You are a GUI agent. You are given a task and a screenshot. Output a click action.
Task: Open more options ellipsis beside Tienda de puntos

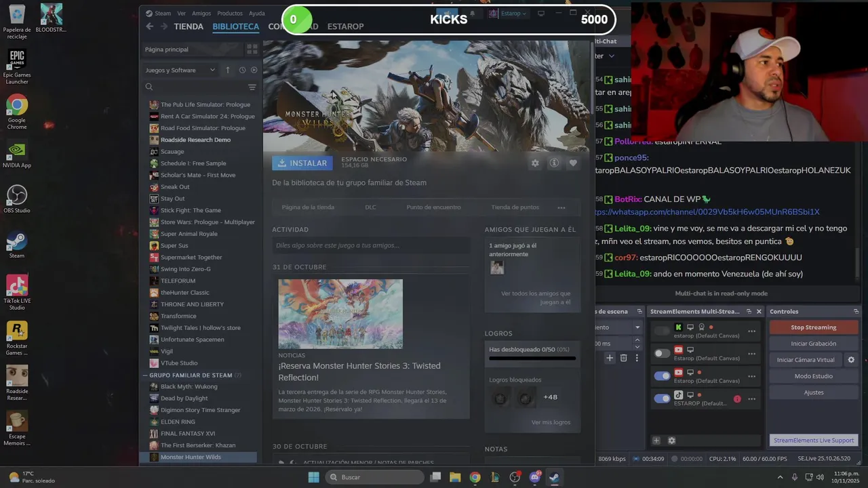(x=561, y=207)
